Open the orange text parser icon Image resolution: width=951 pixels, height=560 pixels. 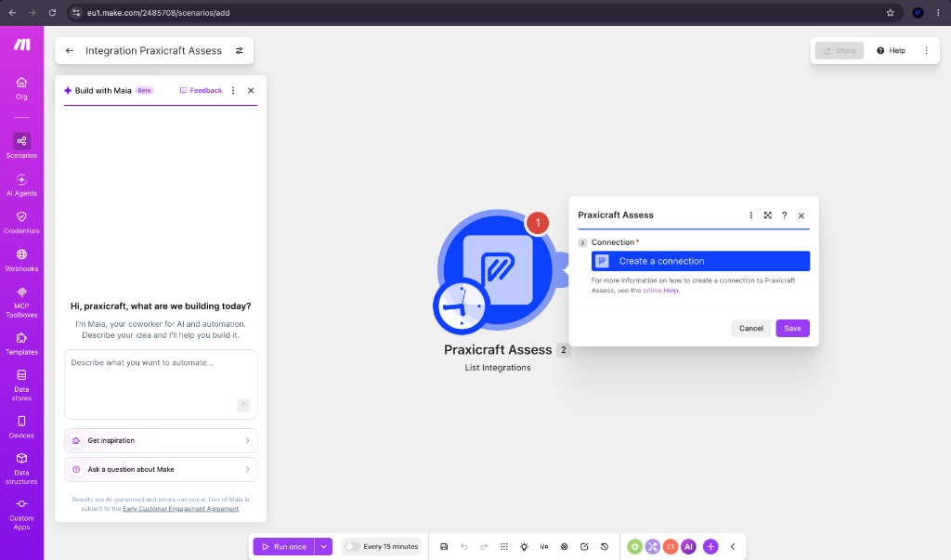pyautogui.click(x=671, y=547)
